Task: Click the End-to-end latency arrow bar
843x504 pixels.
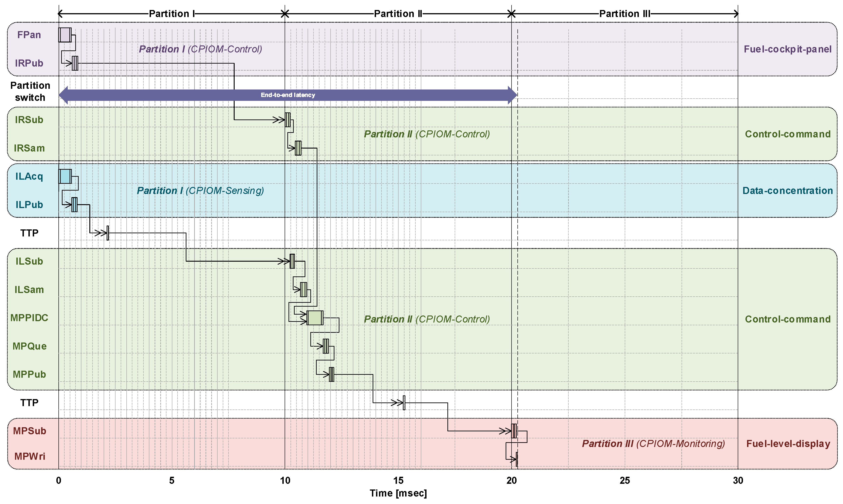Action: 288,95
